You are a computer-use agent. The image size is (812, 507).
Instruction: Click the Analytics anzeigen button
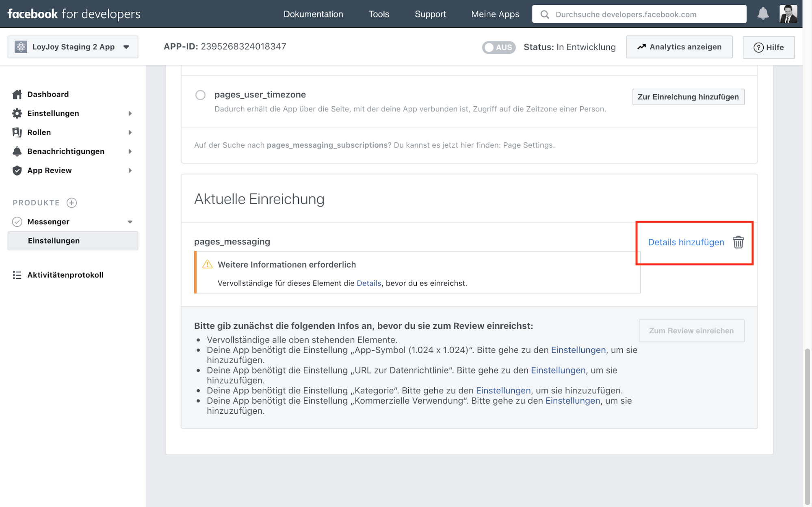(679, 47)
